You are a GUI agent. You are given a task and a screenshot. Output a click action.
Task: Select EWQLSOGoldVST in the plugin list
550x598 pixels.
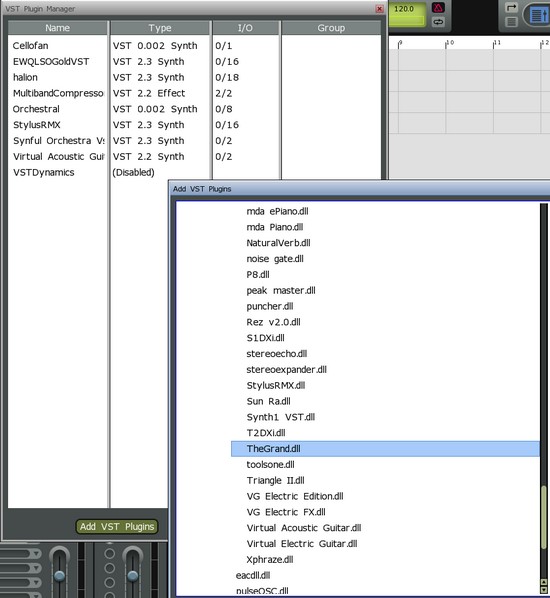pos(51,62)
